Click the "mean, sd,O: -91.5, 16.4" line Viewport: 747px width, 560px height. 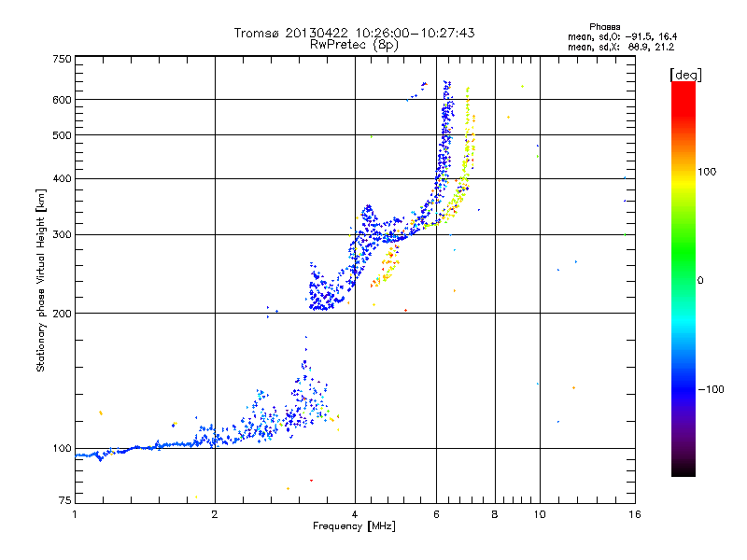coord(622,36)
